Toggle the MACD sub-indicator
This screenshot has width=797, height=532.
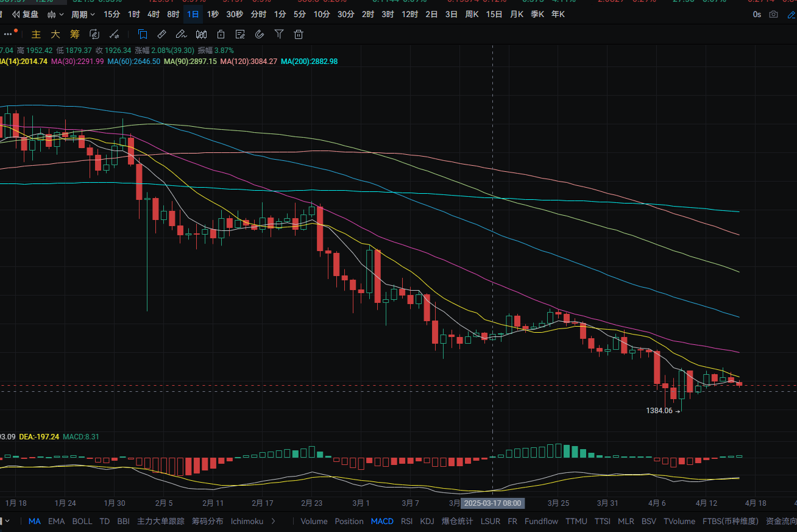coord(382,521)
